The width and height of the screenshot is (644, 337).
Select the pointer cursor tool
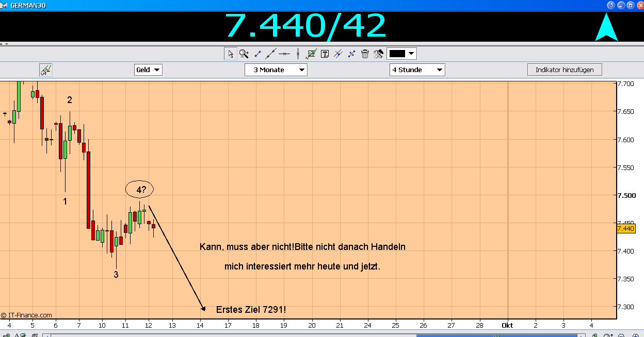230,54
